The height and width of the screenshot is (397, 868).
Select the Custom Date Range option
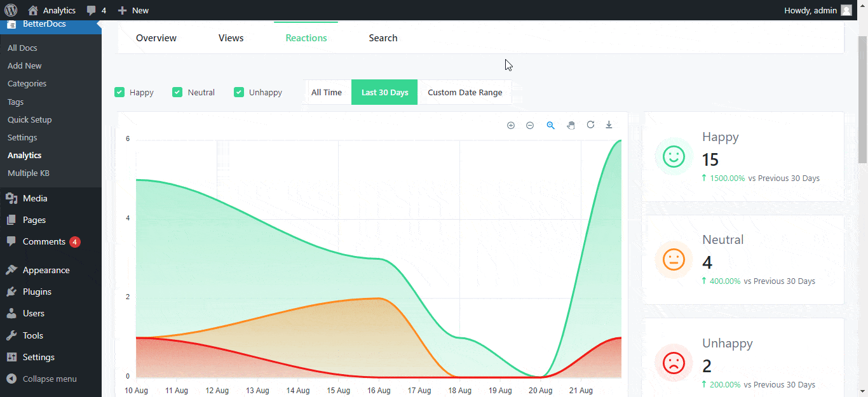tap(465, 92)
